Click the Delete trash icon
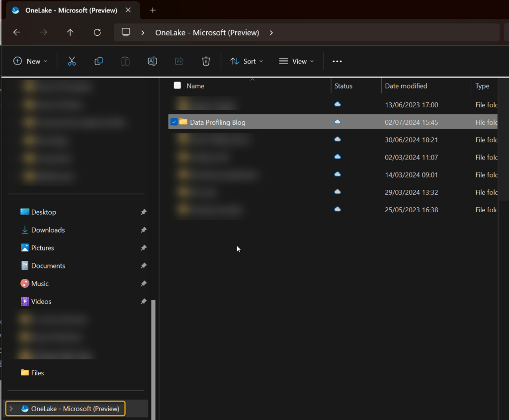Screen dimensions: 509x420 pyautogui.click(x=206, y=61)
